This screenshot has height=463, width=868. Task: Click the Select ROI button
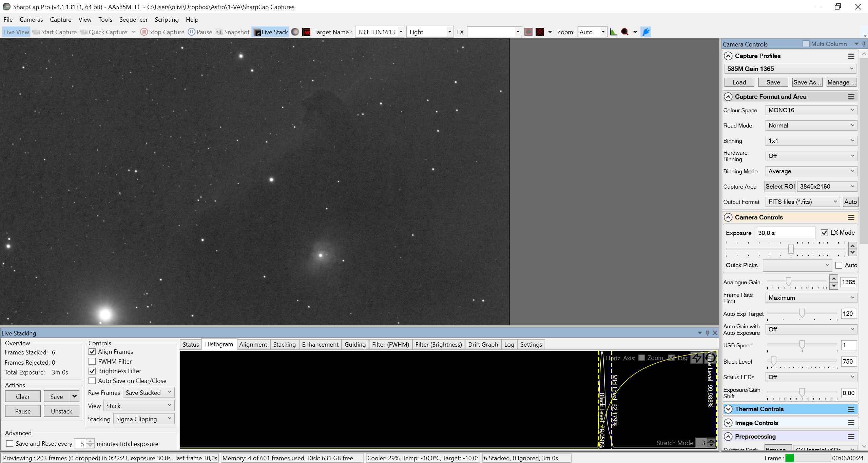(x=780, y=186)
